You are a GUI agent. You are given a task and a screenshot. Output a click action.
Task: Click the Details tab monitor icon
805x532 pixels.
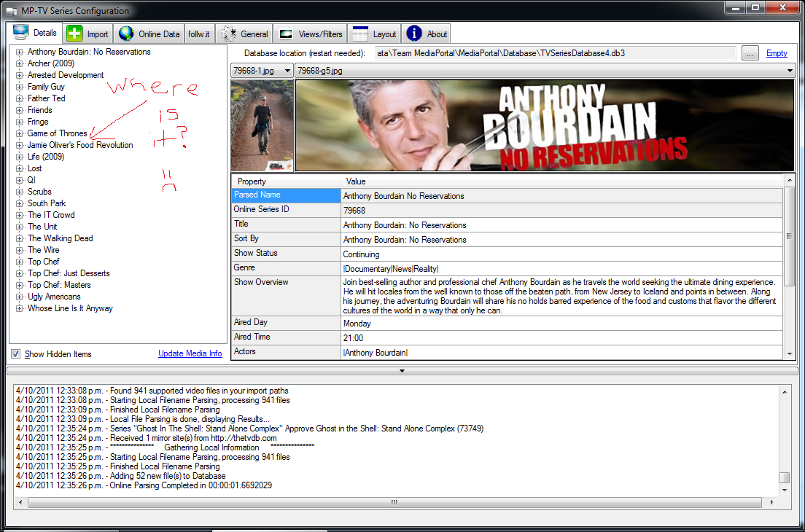21,32
